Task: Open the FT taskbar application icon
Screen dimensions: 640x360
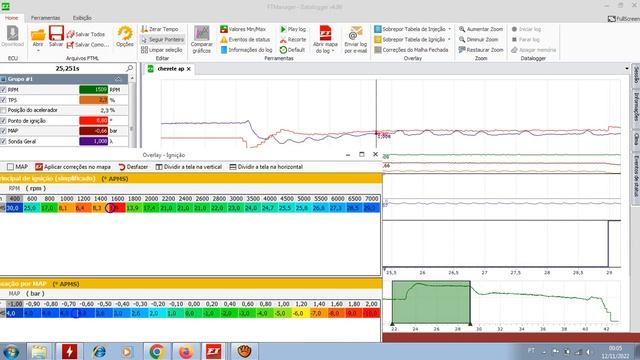Action: (x=213, y=351)
